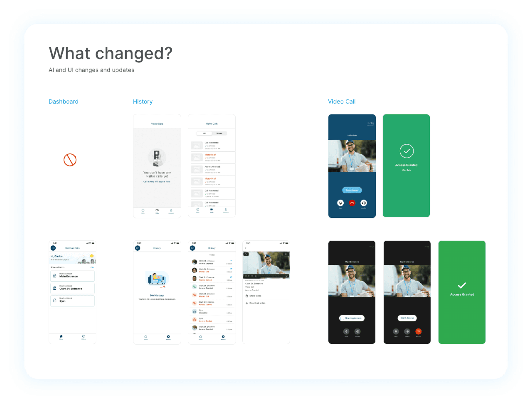Image resolution: width=532 pixels, height=405 pixels.
Task: Tap speaker icon on blue call screen
Action: (363, 203)
